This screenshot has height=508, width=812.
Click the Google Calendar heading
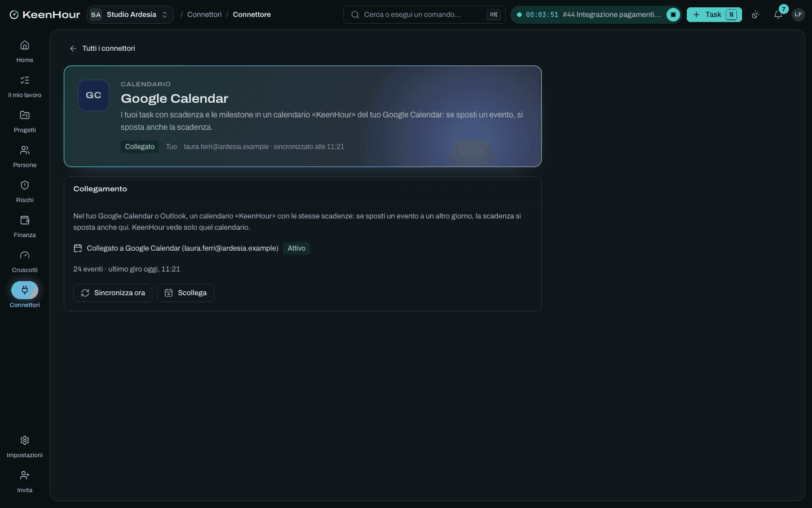174,98
